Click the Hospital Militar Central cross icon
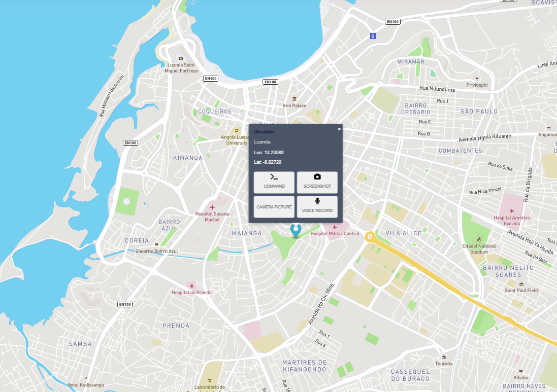 [x=335, y=227]
